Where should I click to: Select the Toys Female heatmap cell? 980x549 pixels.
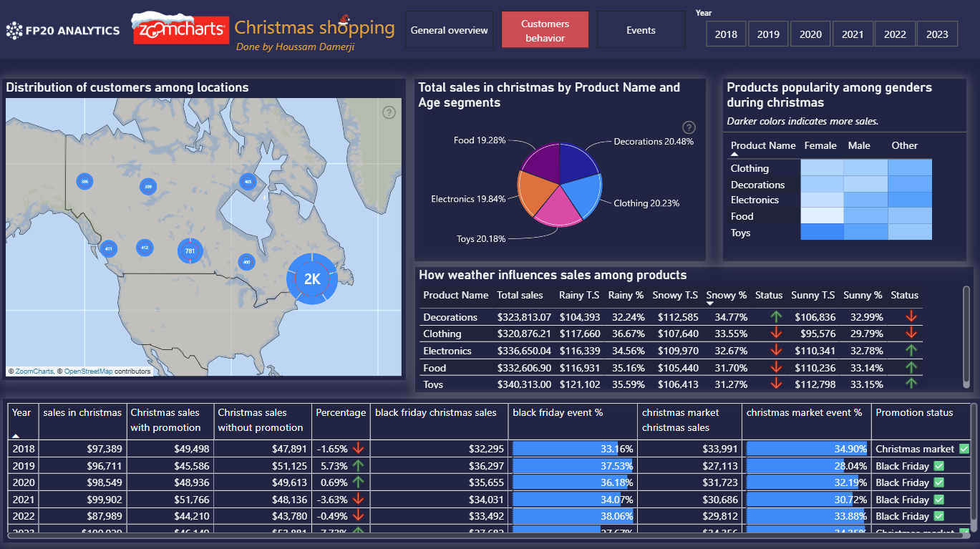tap(822, 232)
